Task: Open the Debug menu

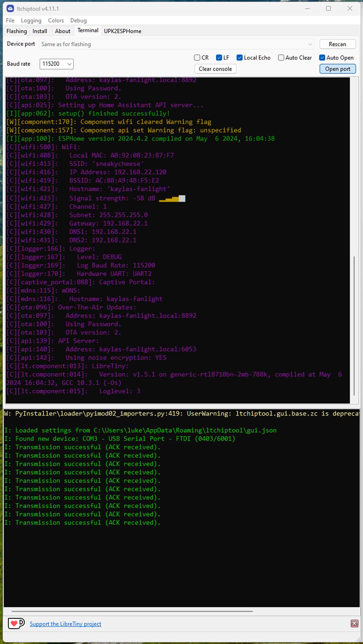Action: 79,20
